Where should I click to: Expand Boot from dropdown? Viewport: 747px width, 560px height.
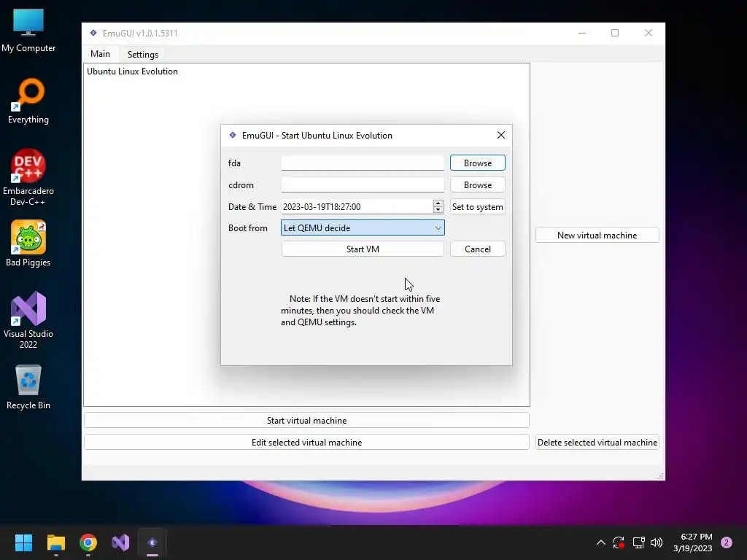(x=363, y=227)
